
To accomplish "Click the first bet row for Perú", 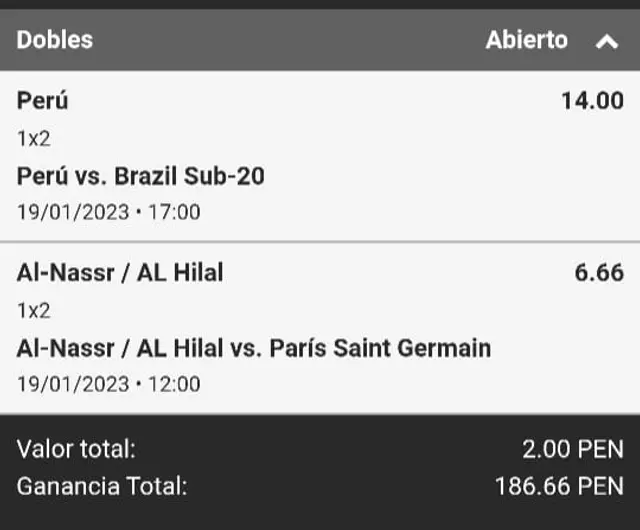I will [x=320, y=156].
